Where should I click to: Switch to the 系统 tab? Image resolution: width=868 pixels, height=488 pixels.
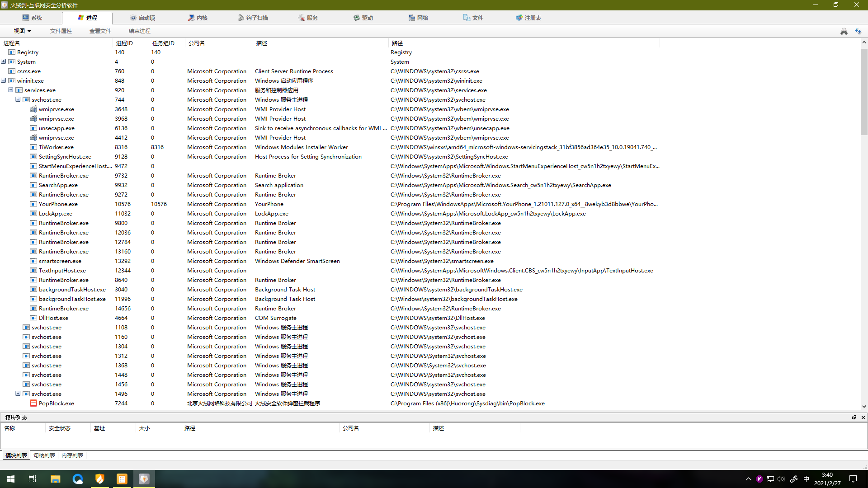tap(32, 18)
